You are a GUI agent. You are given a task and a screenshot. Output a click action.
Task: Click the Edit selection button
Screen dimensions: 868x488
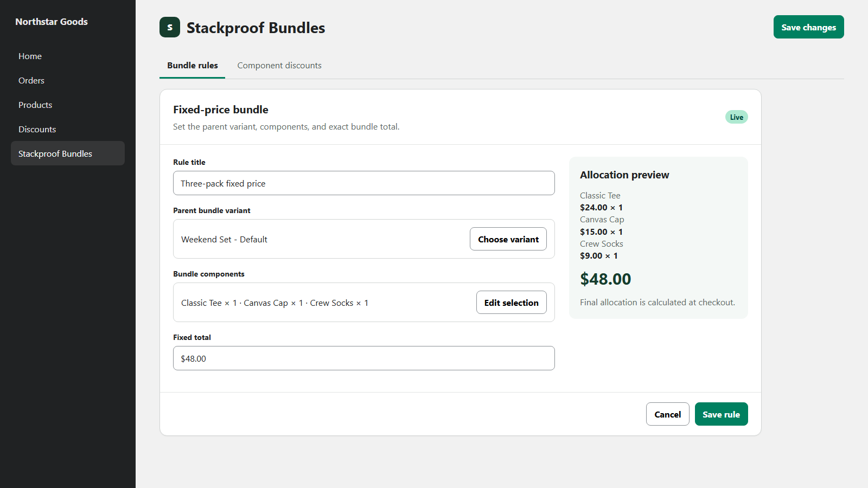[x=512, y=303]
